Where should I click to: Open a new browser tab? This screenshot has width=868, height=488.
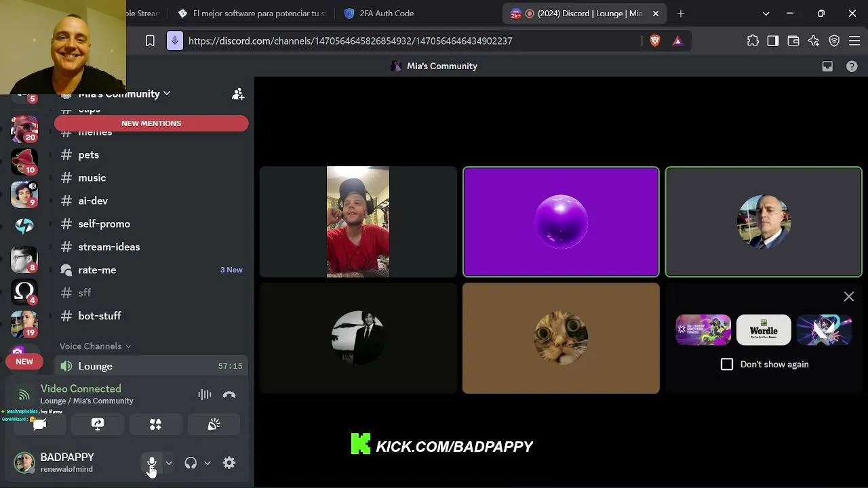coord(681,14)
